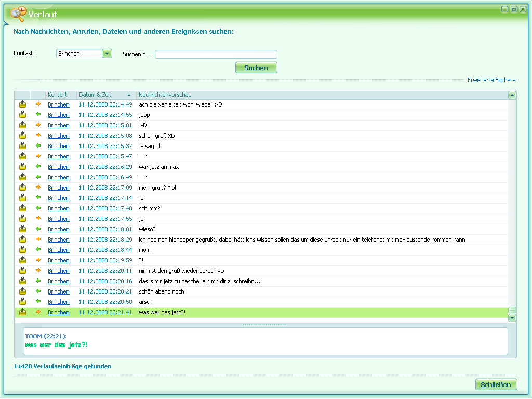The height and width of the screenshot is (399, 532).
Task: Click message icon in the 22:17:14 row
Action: pos(23,197)
